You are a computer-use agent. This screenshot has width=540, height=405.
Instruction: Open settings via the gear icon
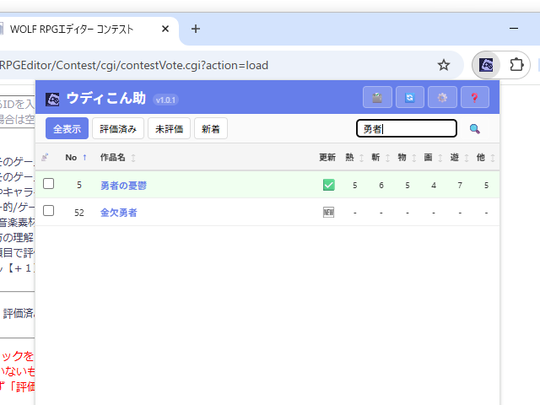(x=442, y=97)
